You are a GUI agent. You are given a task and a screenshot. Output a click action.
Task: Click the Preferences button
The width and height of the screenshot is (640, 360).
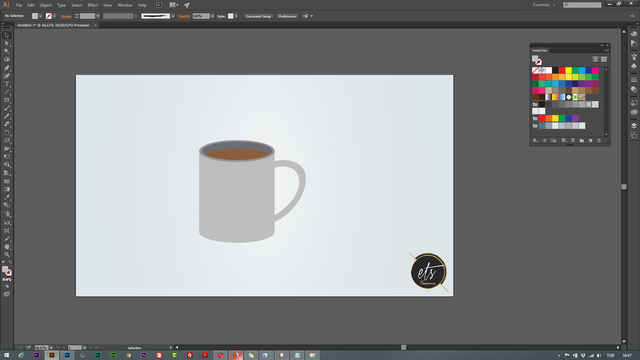pos(287,16)
